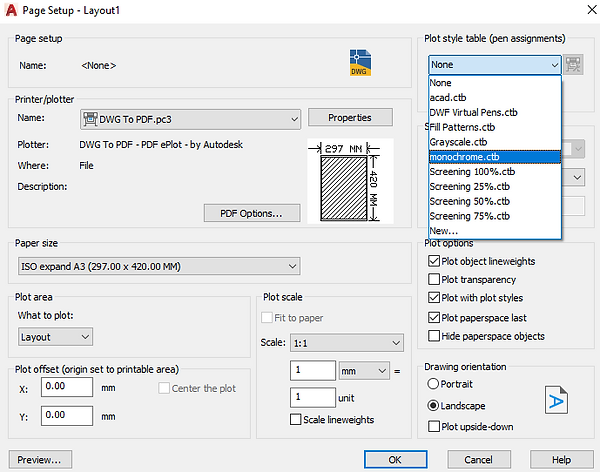Click the scale mm value field
The image size is (600, 472).
tap(313, 370)
